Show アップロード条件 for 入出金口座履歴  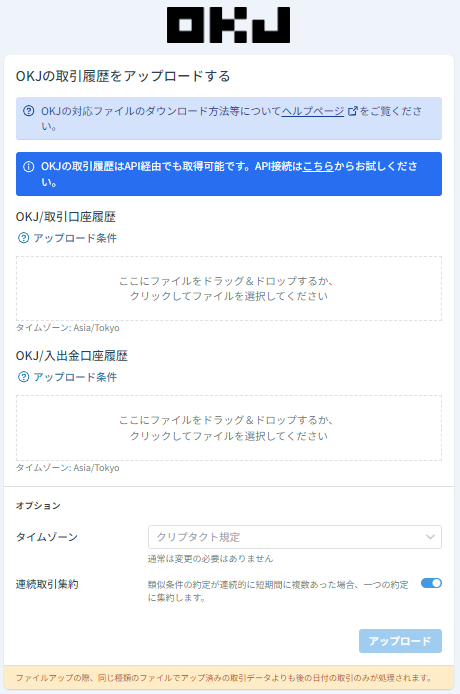coord(75,377)
